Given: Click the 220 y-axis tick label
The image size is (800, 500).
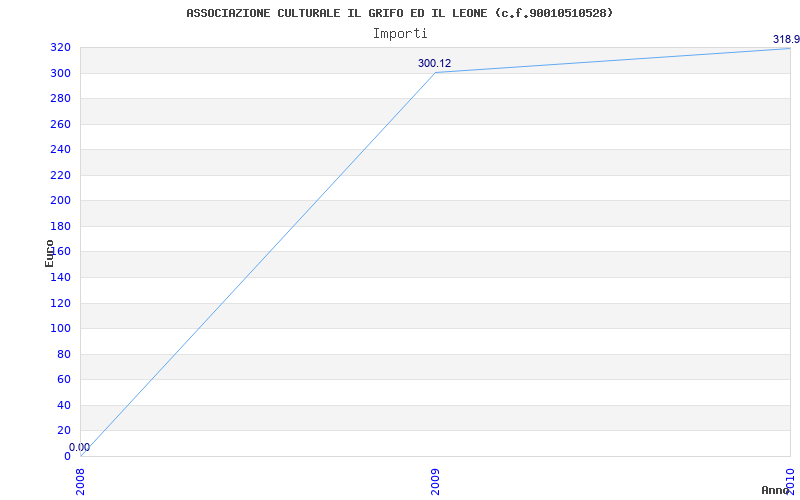Looking at the screenshot, I should (60, 175).
